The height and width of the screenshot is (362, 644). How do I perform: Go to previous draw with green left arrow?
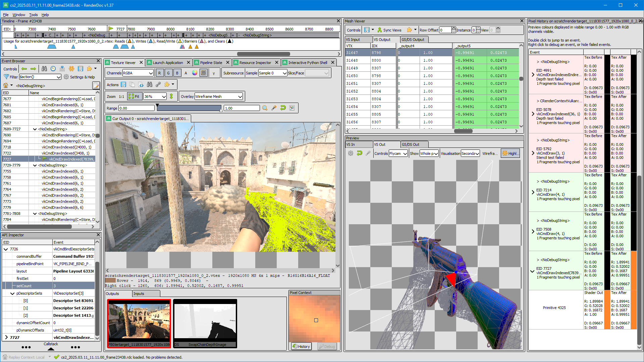pyautogui.click(x=24, y=69)
